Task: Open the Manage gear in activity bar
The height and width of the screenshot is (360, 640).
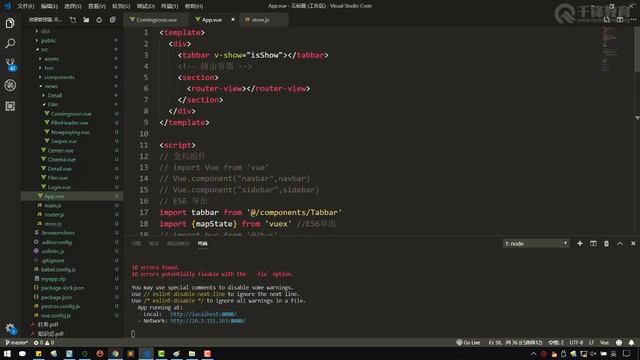Action: (10, 329)
